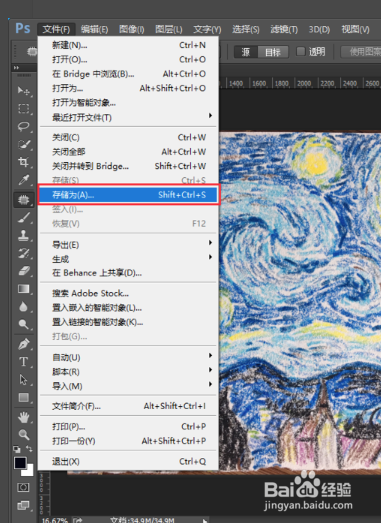Open the 视图(V) menu

(355, 29)
